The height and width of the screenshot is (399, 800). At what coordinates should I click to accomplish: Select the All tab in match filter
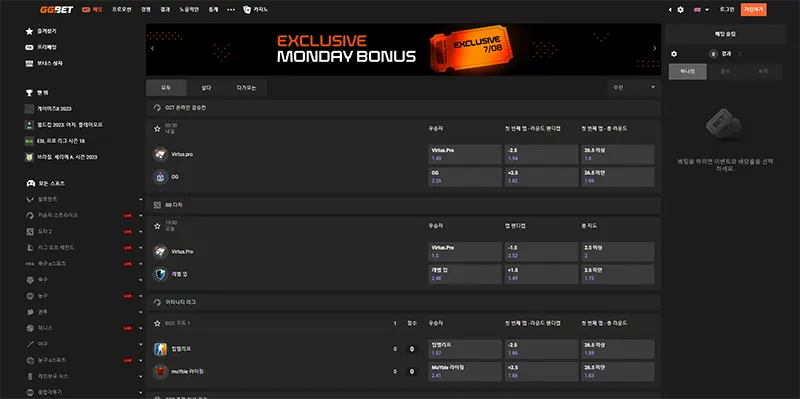[x=166, y=88]
